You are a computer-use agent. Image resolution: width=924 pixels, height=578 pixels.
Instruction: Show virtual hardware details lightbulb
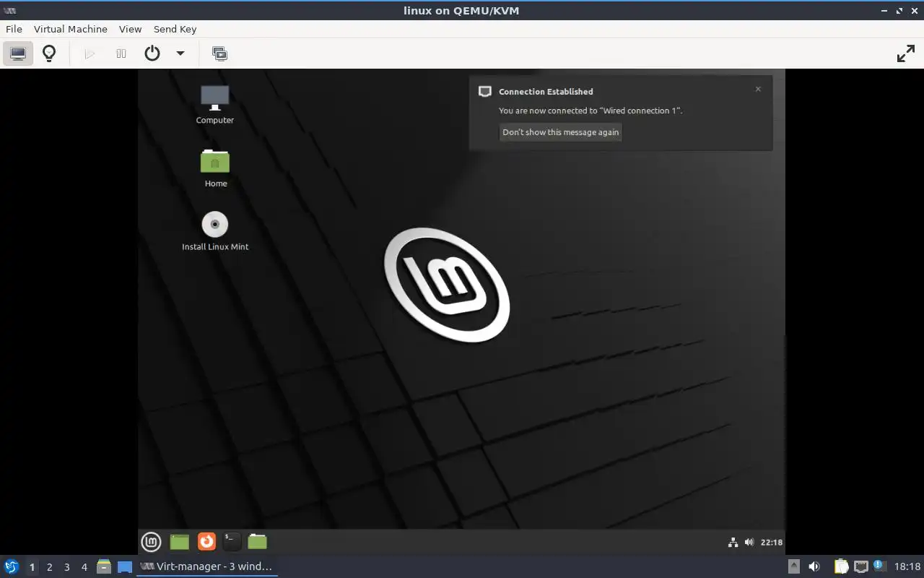49,53
